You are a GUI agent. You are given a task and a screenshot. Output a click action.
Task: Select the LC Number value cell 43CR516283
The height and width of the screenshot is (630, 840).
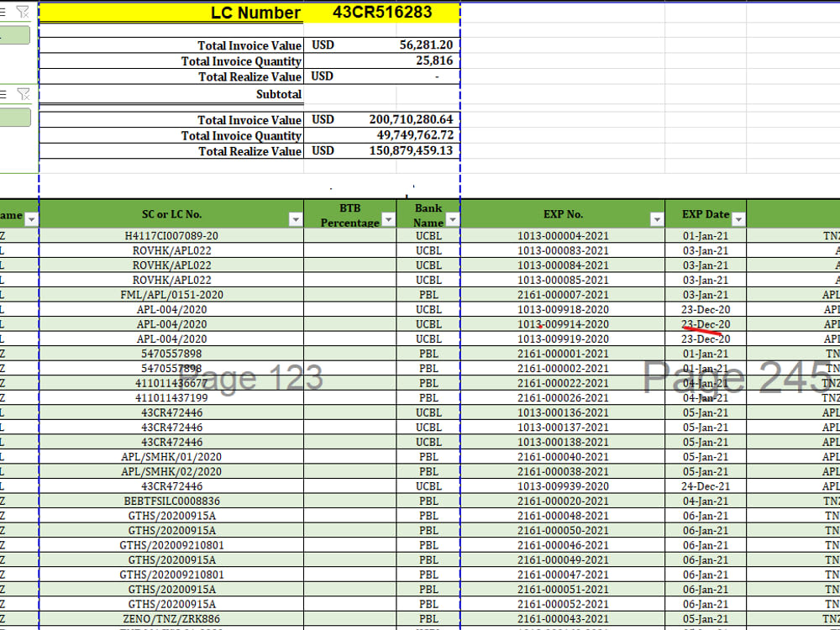(x=382, y=13)
